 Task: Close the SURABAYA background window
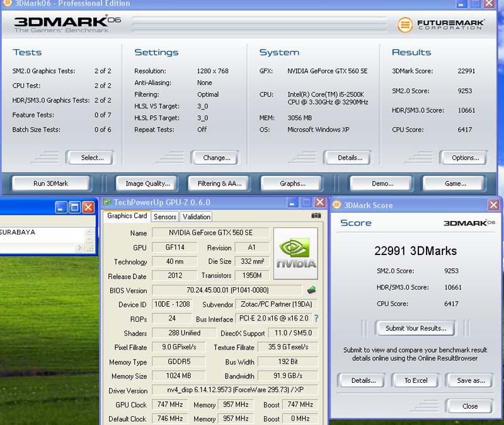tap(88, 207)
